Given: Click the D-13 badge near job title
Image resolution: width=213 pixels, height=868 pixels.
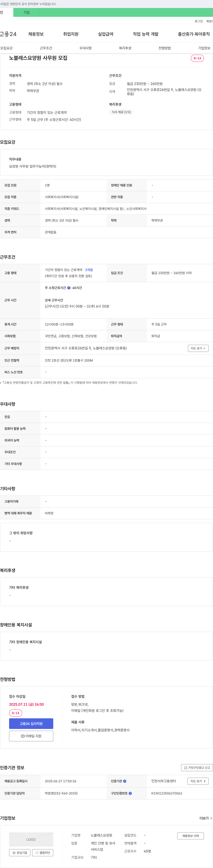Looking at the screenshot, I should (x=197, y=58).
